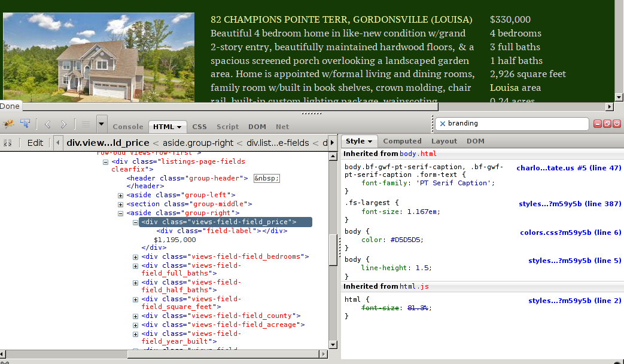The image size is (624, 364).
Task: Collapse the views-field-field_price div
Action: click(135, 222)
